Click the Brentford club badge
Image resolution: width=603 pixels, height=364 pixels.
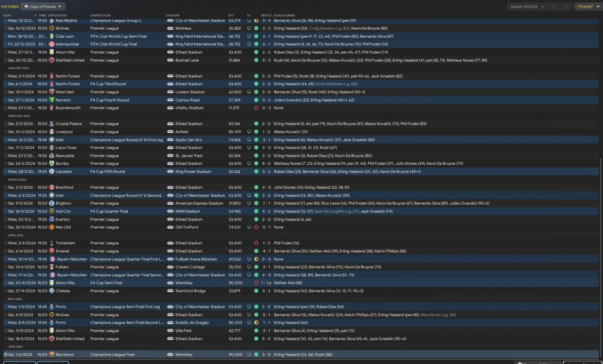point(51,187)
